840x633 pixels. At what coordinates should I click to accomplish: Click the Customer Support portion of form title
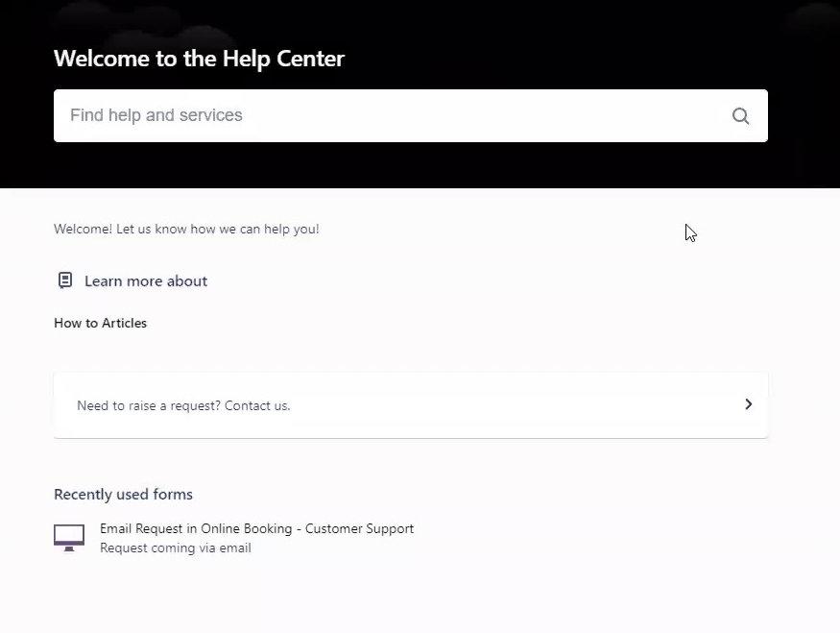(359, 528)
